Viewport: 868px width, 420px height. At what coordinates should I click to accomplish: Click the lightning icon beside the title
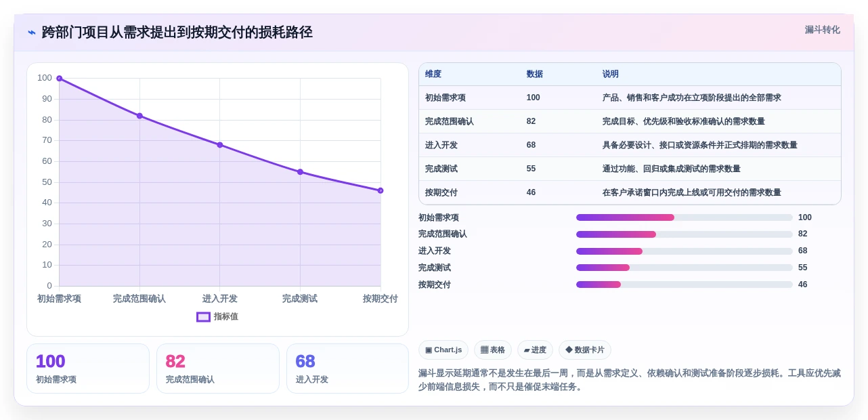point(32,33)
